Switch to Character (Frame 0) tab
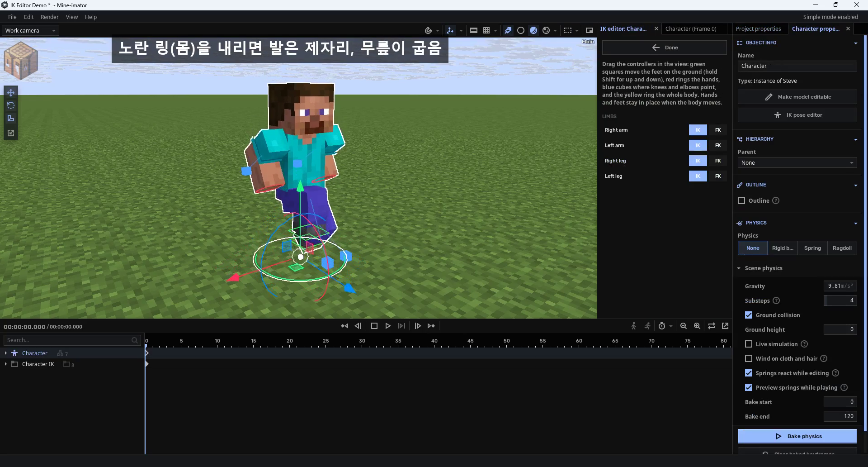 691,29
